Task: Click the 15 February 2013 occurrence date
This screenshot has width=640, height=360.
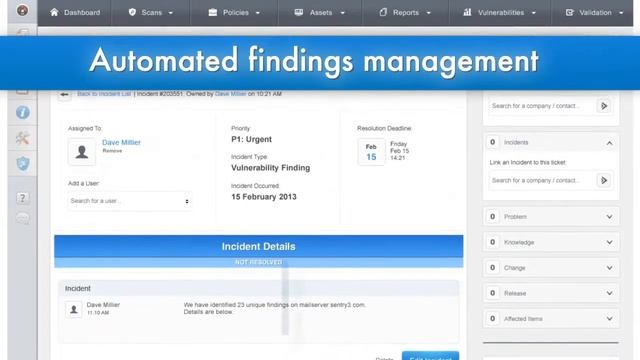Action: click(x=264, y=197)
